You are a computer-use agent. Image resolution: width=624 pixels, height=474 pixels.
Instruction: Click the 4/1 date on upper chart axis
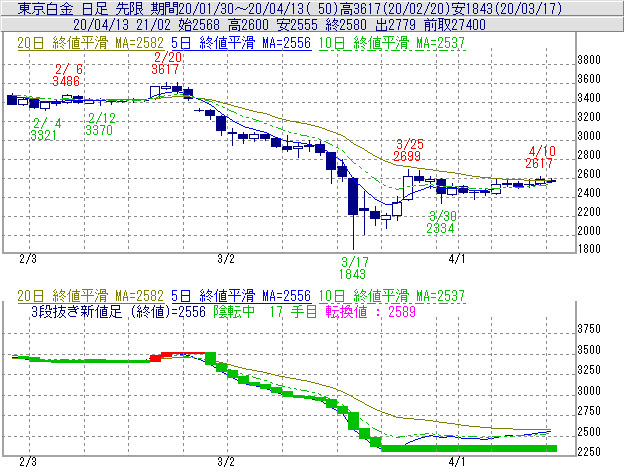pyautogui.click(x=457, y=259)
